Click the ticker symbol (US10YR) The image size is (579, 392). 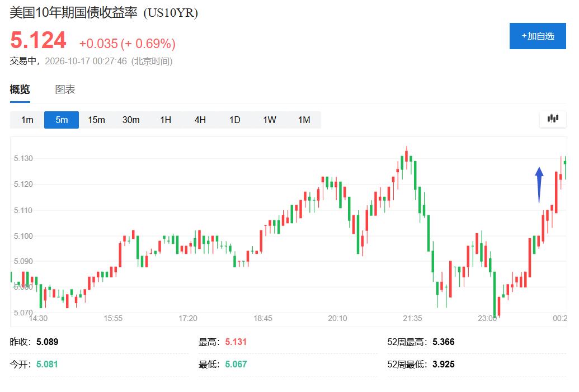click(x=171, y=13)
